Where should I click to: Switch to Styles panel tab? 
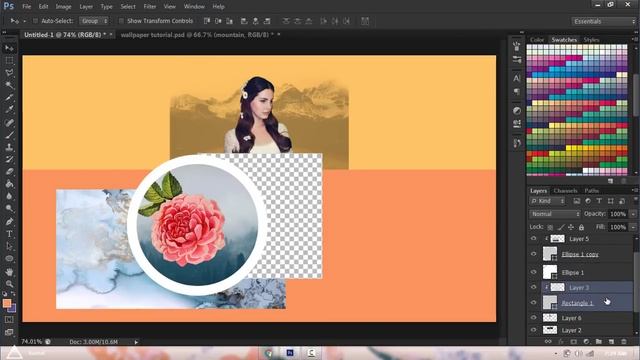pyautogui.click(x=591, y=40)
